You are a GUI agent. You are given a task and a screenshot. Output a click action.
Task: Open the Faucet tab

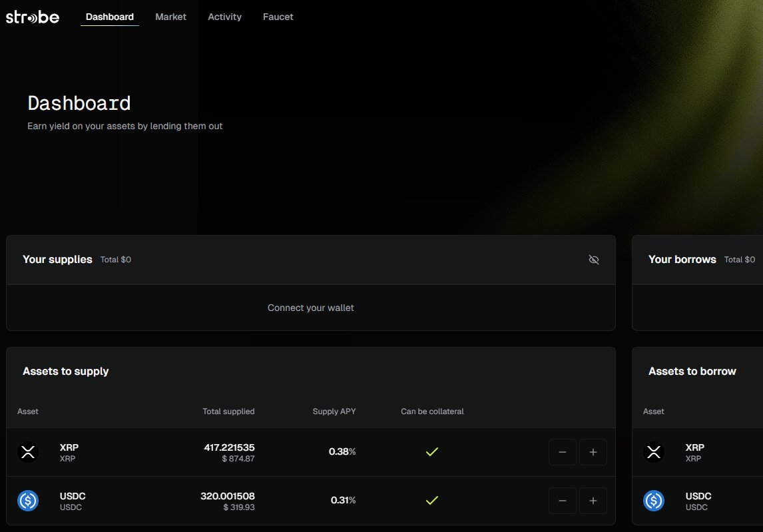[x=278, y=17]
